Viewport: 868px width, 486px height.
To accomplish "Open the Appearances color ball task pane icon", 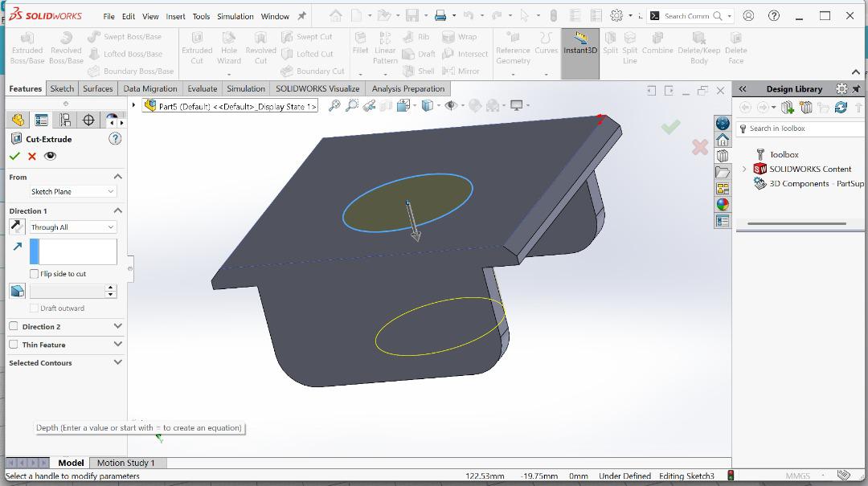I will pos(722,204).
